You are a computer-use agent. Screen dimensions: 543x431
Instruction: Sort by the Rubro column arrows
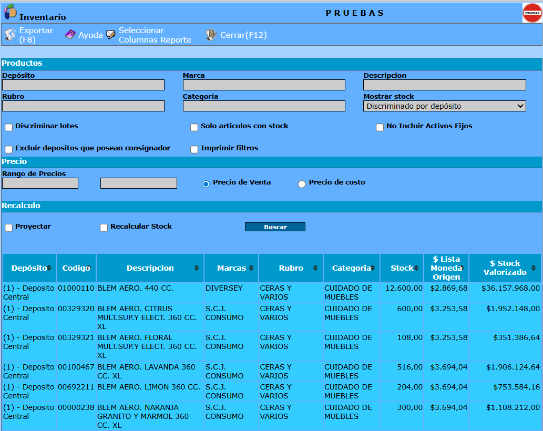point(315,268)
